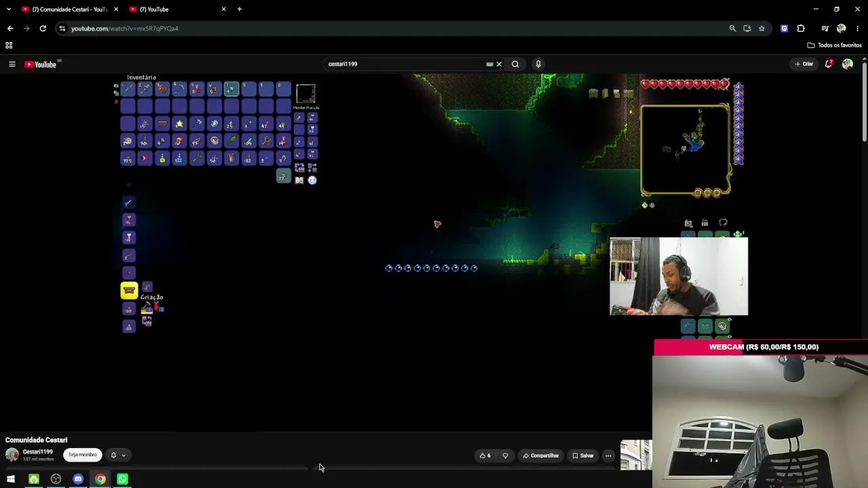Click the Criar create button

click(x=804, y=64)
